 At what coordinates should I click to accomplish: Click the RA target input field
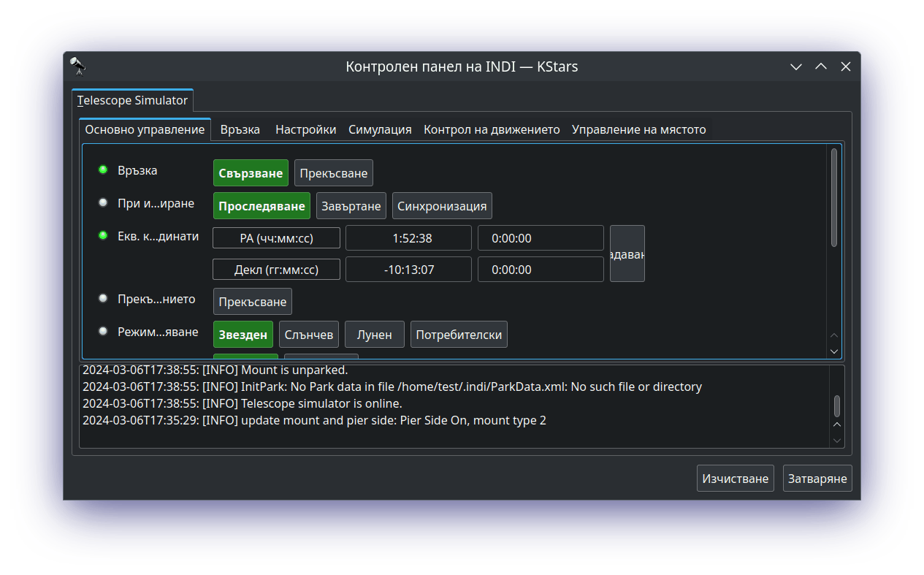(x=541, y=238)
